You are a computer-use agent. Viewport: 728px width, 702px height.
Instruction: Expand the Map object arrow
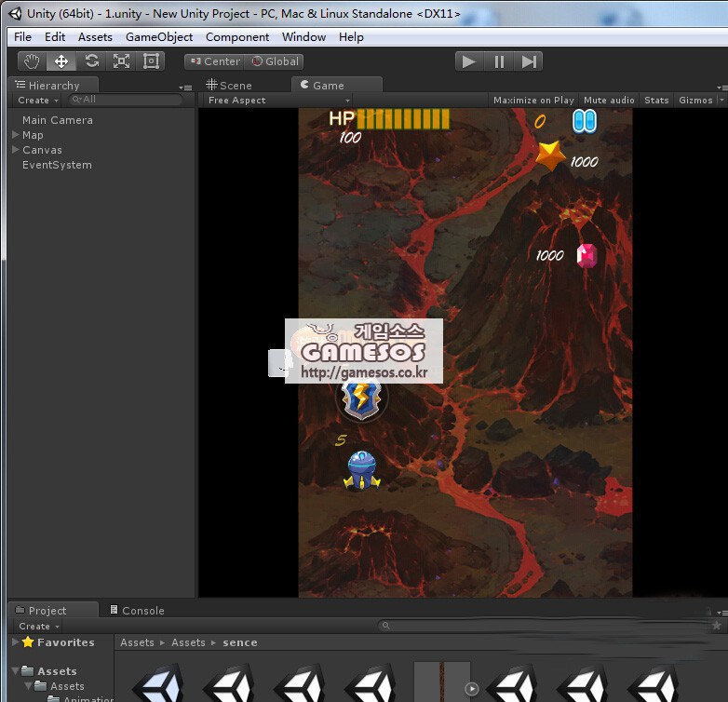tap(15, 135)
